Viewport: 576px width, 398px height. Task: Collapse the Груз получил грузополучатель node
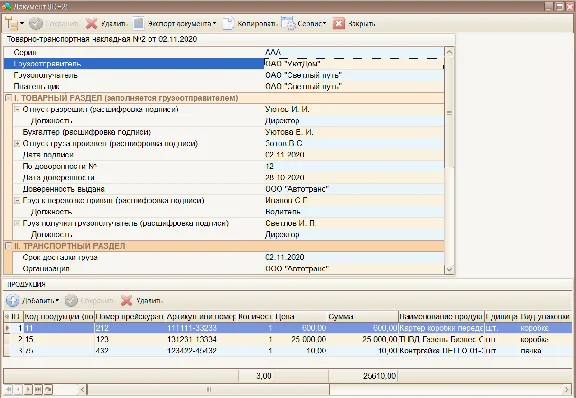pos(17,223)
